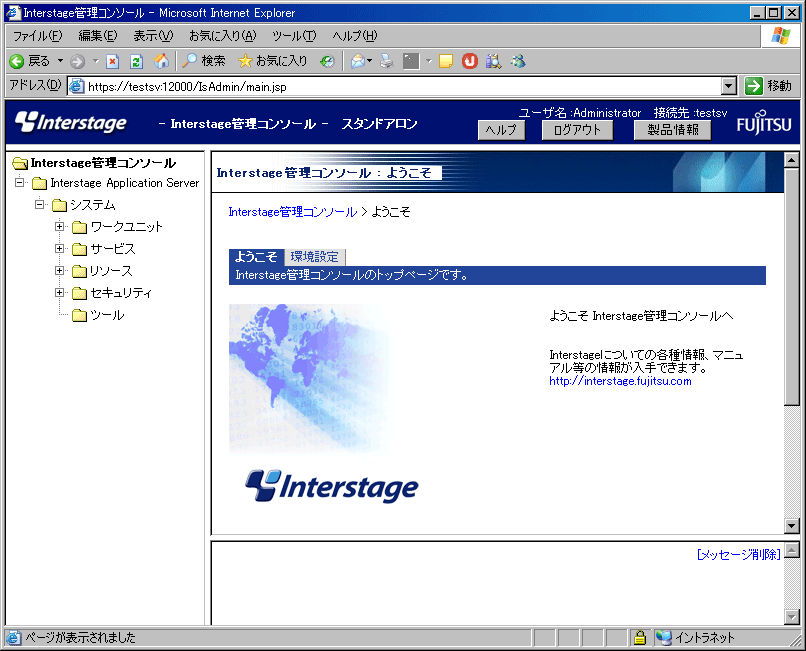Screen dimensions: 806x651
Task: Click the Home page icon
Action: [x=161, y=62]
